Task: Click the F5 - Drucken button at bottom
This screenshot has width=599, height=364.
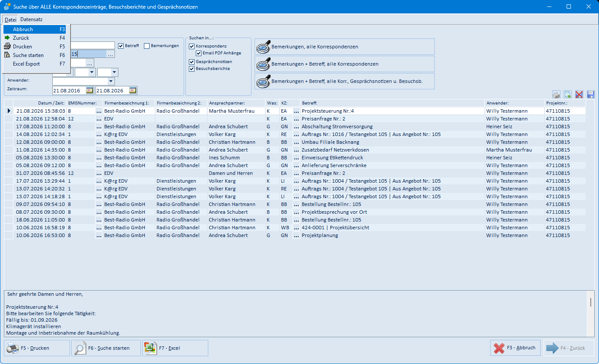Action: tap(37, 348)
